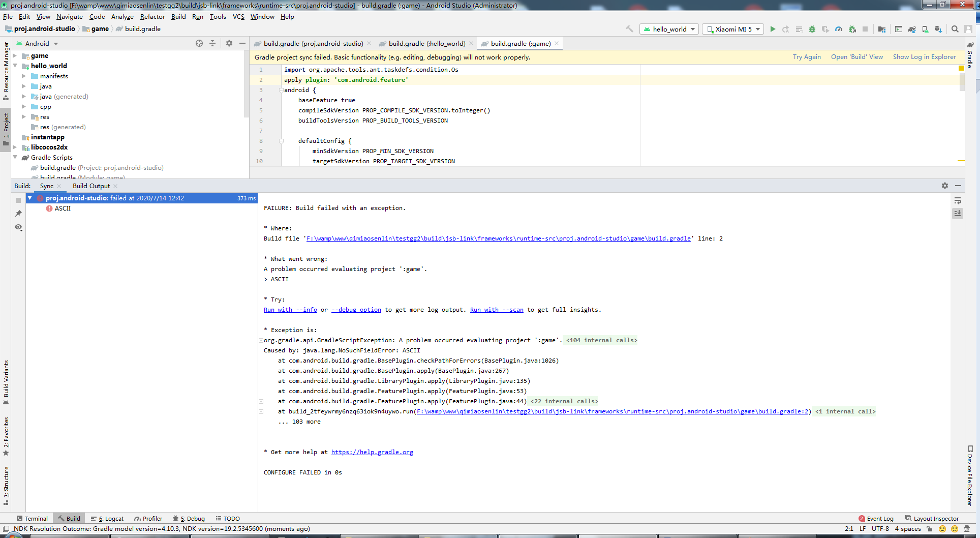Open the Refactor menu
This screenshot has height=538, width=980.
[x=152, y=17]
